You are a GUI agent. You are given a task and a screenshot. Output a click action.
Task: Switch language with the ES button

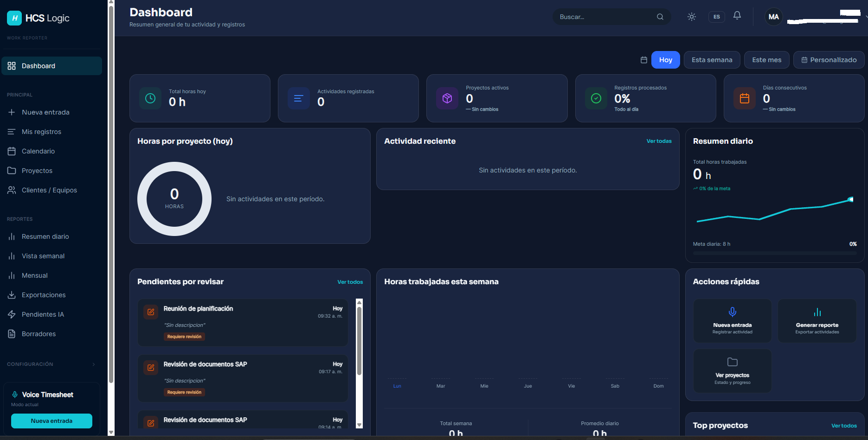pos(716,17)
